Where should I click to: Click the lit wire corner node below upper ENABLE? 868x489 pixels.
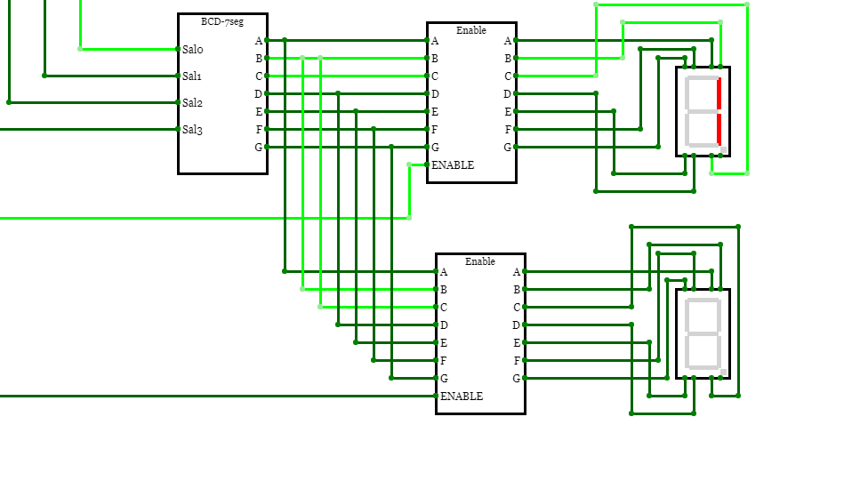pyautogui.click(x=409, y=218)
